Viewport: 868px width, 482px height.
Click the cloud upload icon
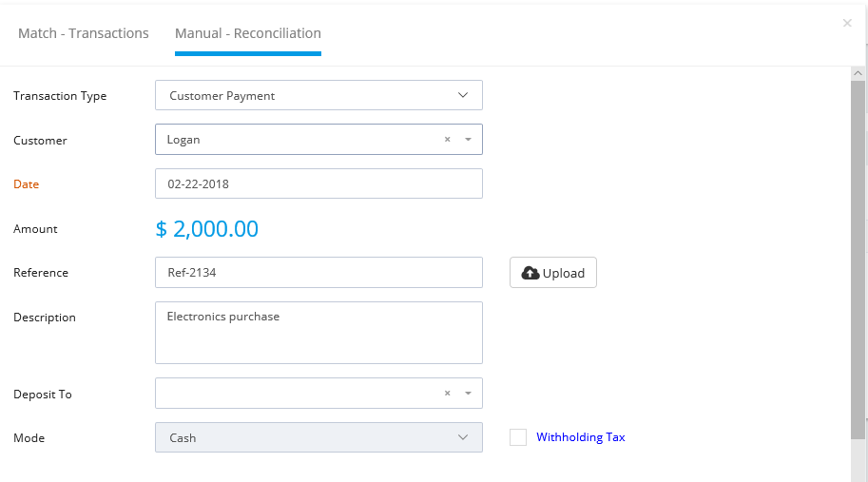pyautogui.click(x=530, y=273)
